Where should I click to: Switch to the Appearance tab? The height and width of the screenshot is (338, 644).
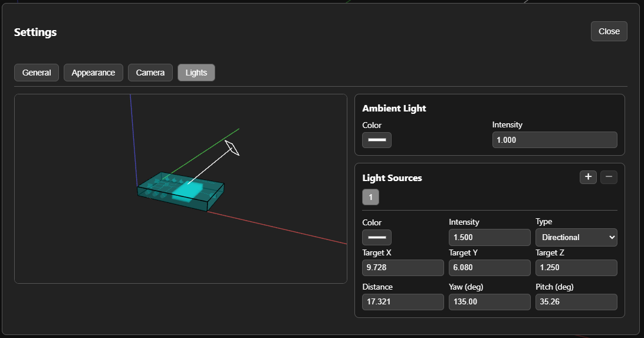coord(93,73)
